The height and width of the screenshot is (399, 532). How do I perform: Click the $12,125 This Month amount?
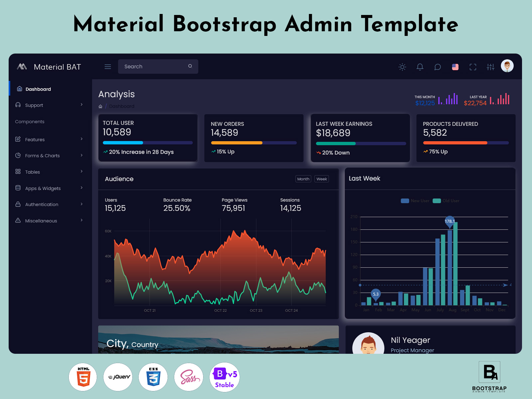(x=425, y=103)
